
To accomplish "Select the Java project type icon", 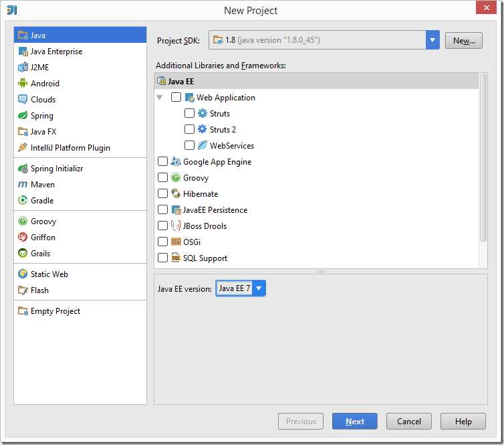I will pos(23,35).
